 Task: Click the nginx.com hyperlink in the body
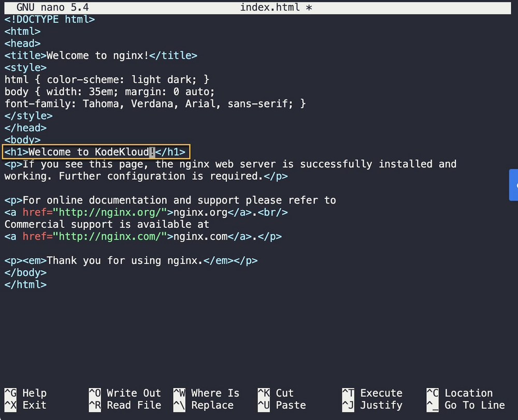click(x=199, y=236)
